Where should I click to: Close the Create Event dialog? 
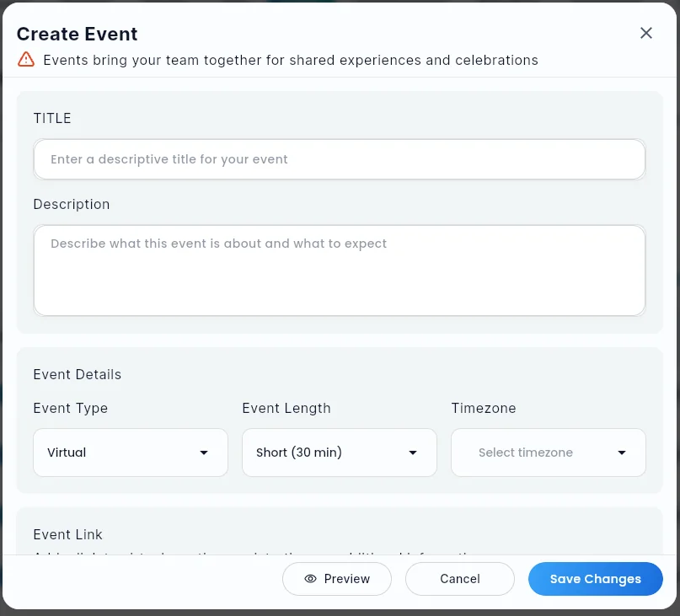pos(645,33)
